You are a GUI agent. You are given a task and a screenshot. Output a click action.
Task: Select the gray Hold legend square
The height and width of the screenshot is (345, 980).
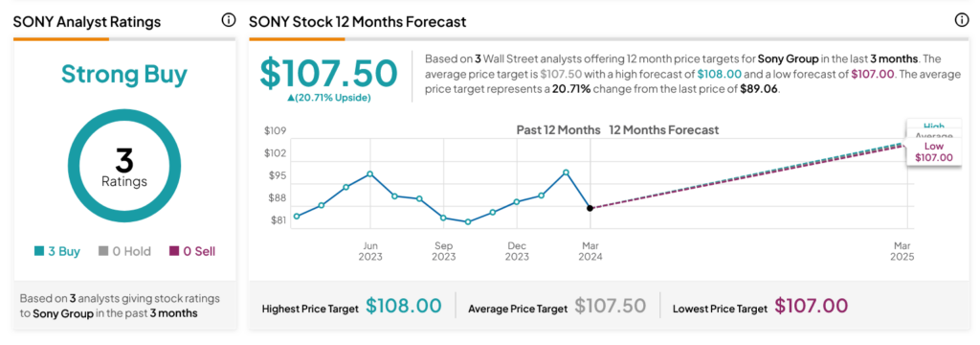click(103, 252)
